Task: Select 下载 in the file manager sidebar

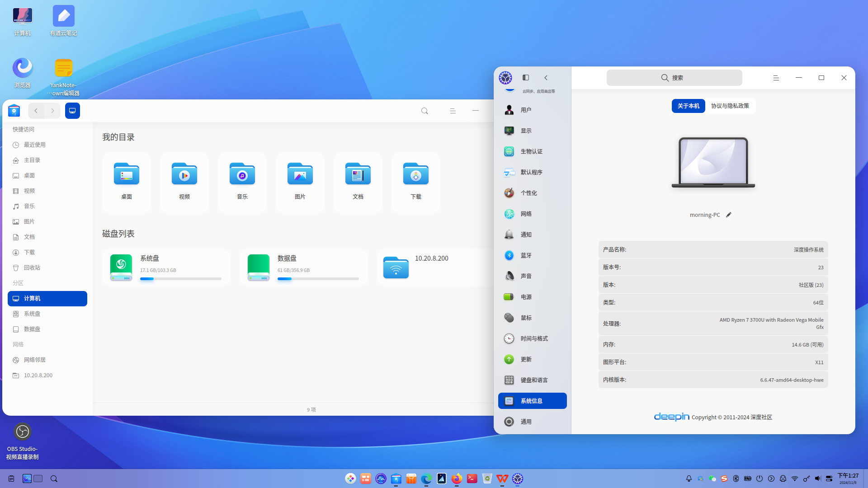Action: point(47,252)
